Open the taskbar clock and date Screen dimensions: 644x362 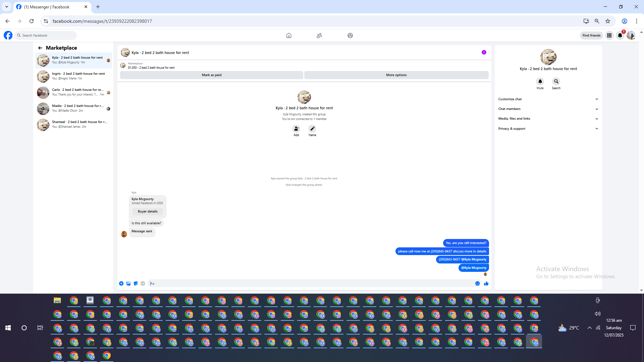(x=614, y=328)
